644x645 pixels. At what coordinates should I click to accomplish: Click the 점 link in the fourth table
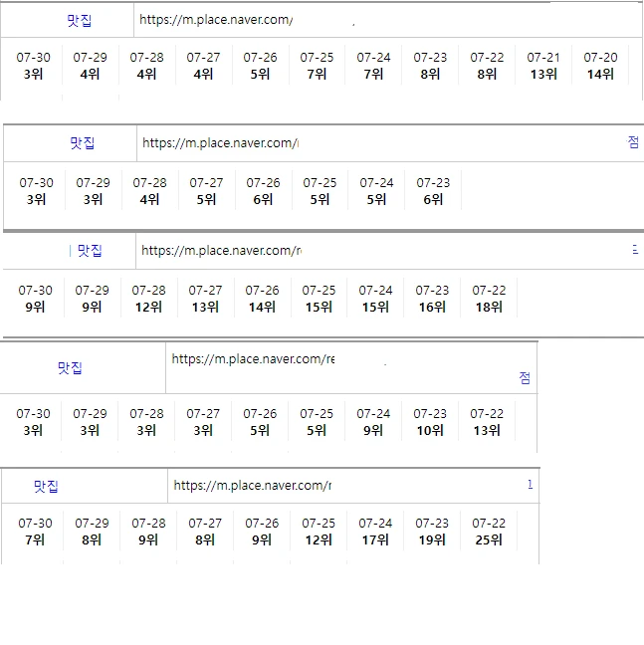click(525, 378)
